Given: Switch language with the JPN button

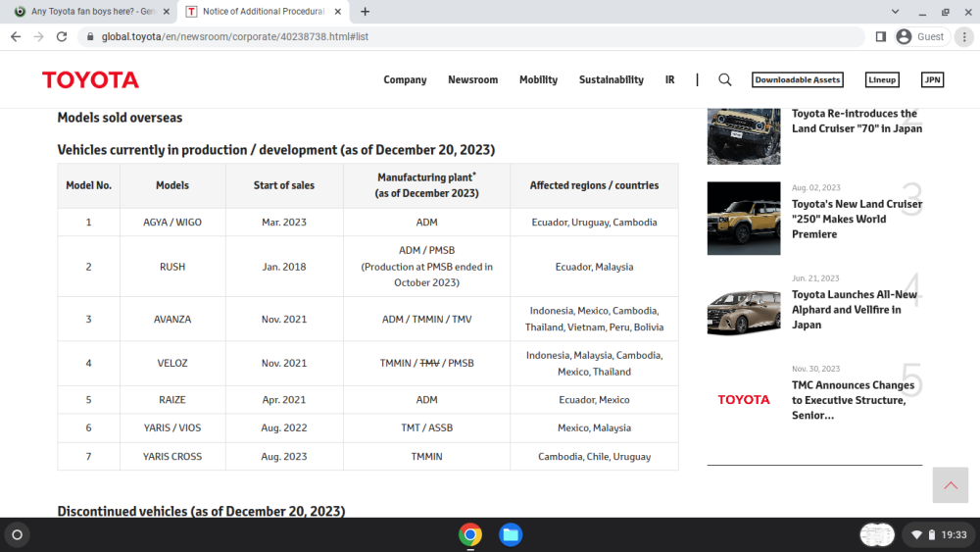Looking at the screenshot, I should coord(932,80).
